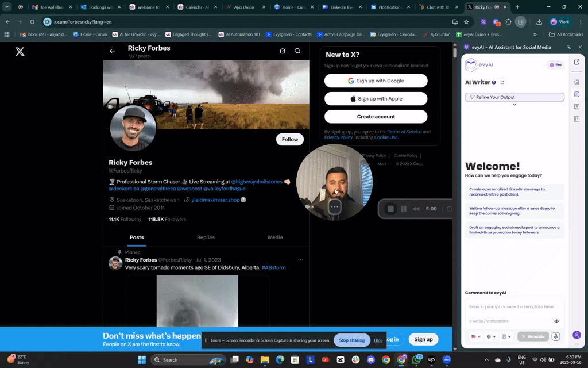Image resolution: width=588 pixels, height=368 pixels.
Task: Click the Grok icon in the profile header
Action: click(x=283, y=51)
